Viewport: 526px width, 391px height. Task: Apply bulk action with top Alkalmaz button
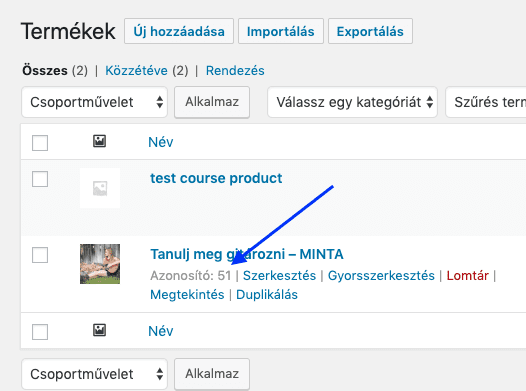coord(212,102)
